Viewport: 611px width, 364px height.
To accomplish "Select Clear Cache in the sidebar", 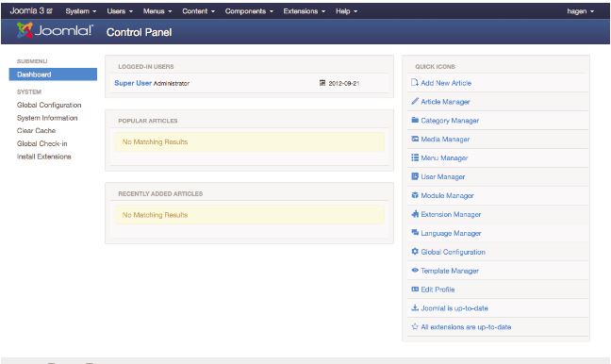I will [x=36, y=130].
